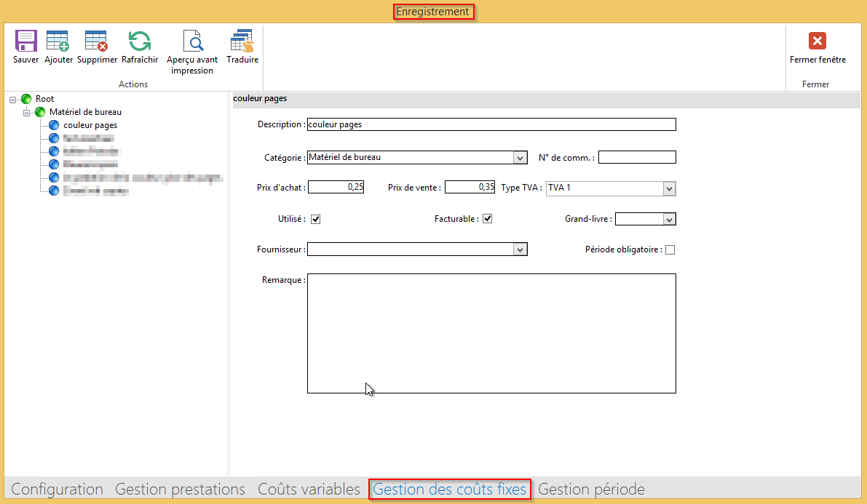Click into the Remarque text area
Viewport: 867px width, 504px height.
point(491,333)
